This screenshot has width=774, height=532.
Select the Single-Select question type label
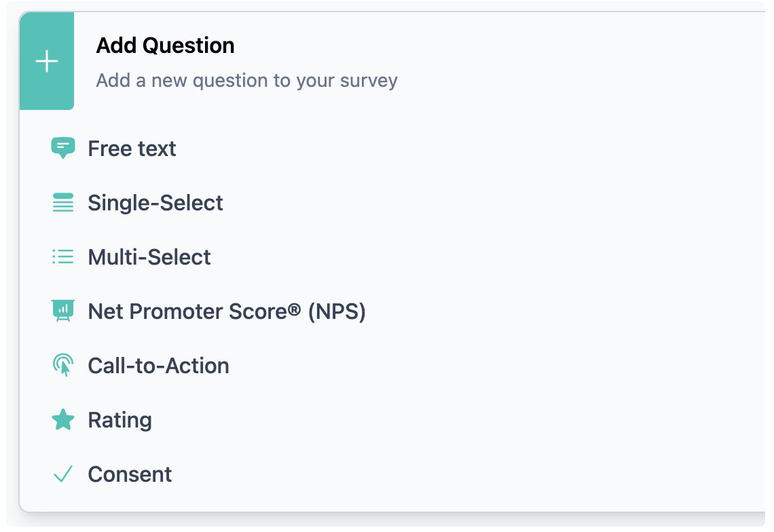click(155, 203)
